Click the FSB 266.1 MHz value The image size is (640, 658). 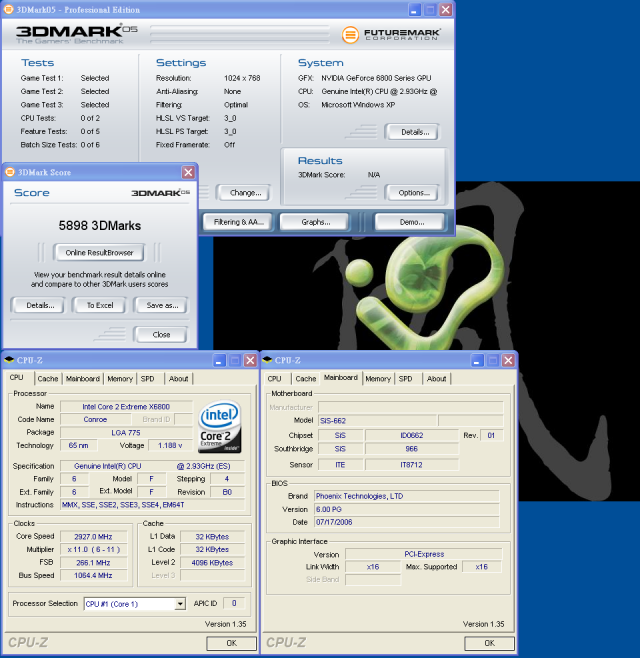click(x=94, y=563)
